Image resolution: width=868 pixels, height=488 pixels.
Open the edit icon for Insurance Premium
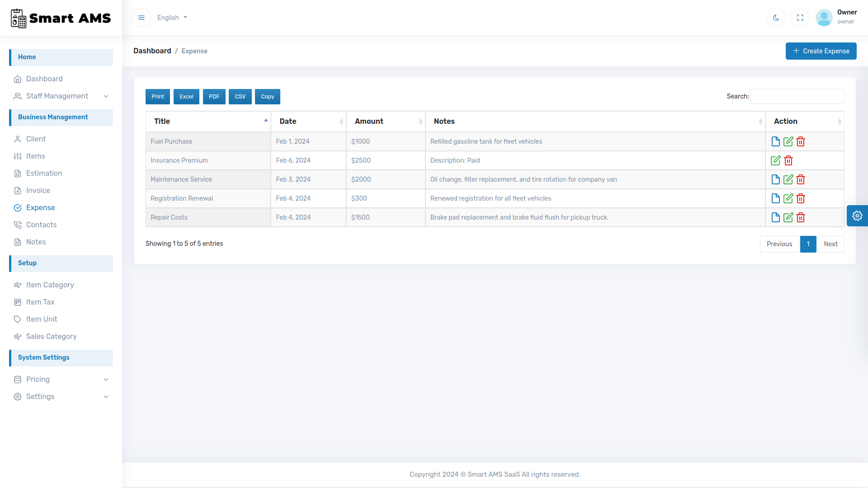(x=776, y=160)
